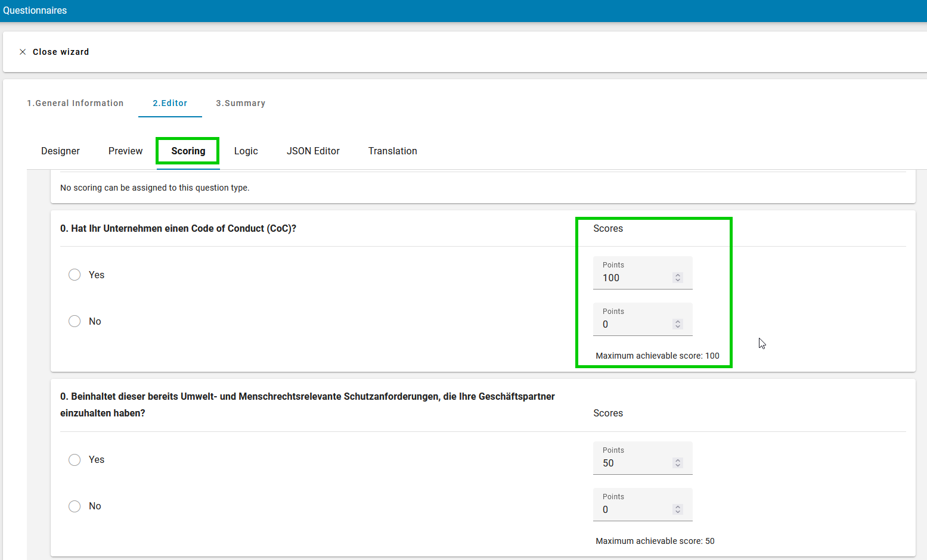Open the Logic tab
The width and height of the screenshot is (927, 560).
246,151
